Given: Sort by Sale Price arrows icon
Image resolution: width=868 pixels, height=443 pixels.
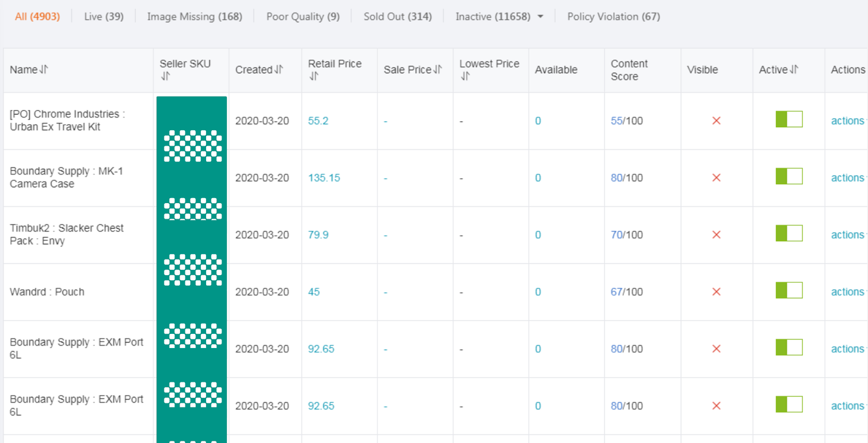Looking at the screenshot, I should coord(437,69).
